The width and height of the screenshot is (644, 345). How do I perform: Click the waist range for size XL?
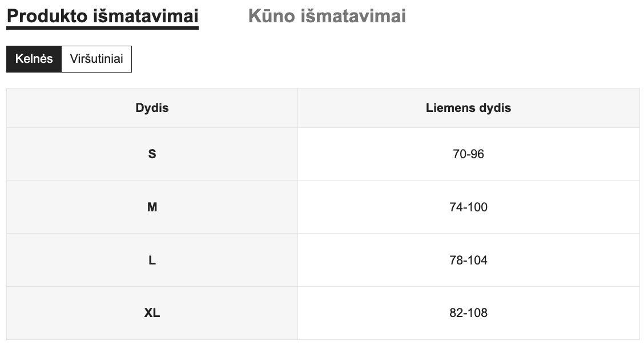pyautogui.click(x=468, y=313)
